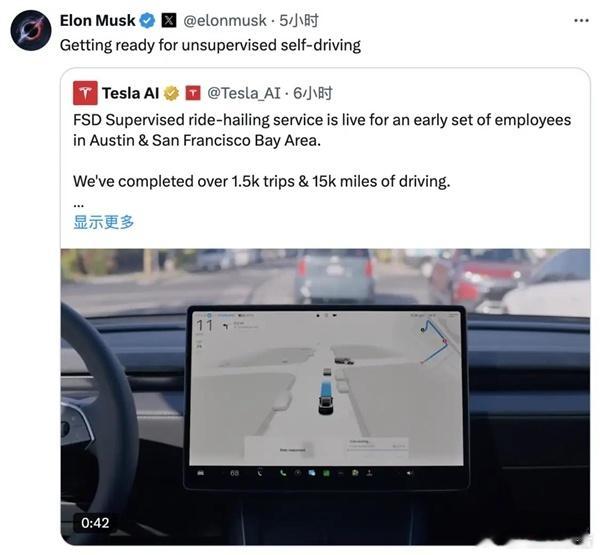Image resolution: width=600 pixels, height=555 pixels.
Task: Click the Tesla touchscreen display in the video
Action: [326, 397]
